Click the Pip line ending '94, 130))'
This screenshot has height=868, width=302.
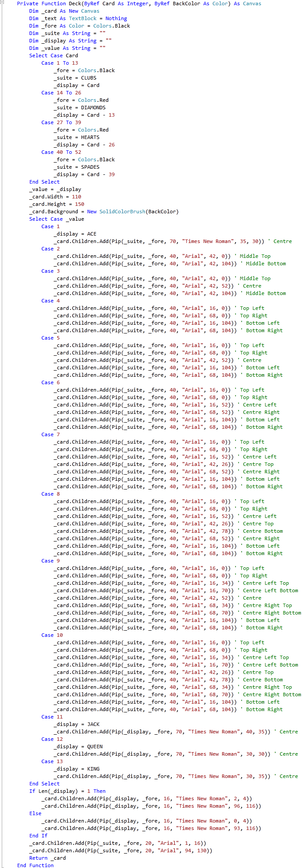tap(121, 851)
